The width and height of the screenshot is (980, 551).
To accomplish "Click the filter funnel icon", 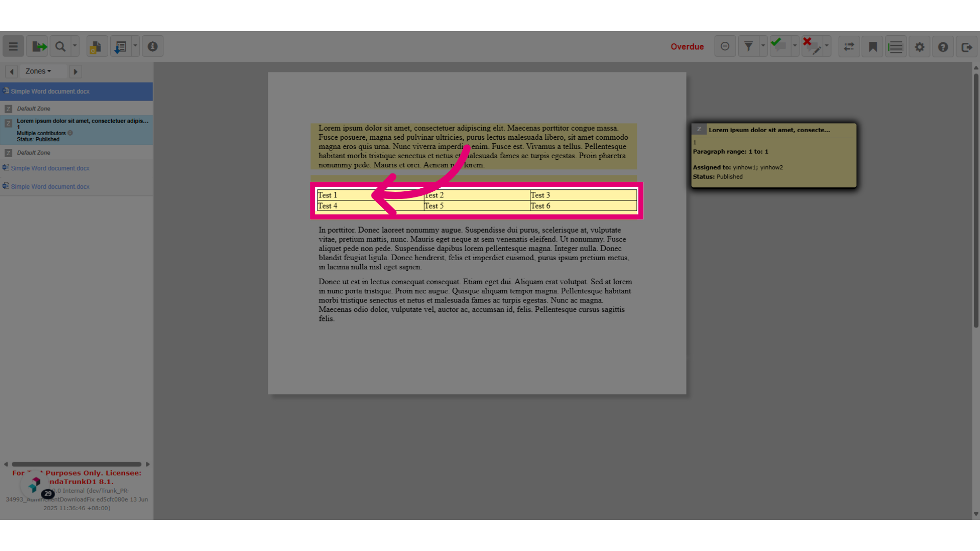I will coord(748,46).
